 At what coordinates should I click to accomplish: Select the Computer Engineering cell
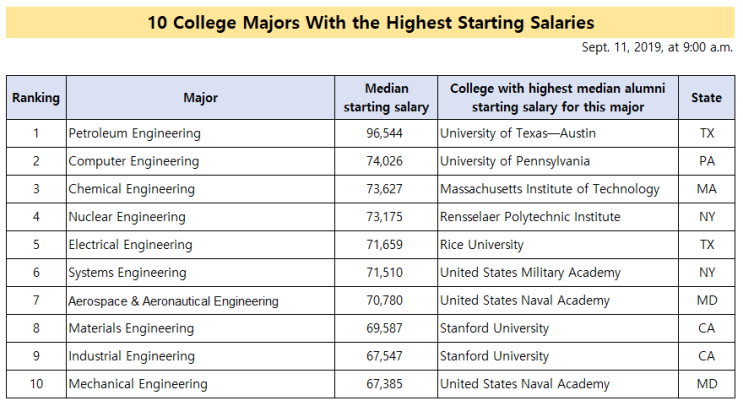200,162
